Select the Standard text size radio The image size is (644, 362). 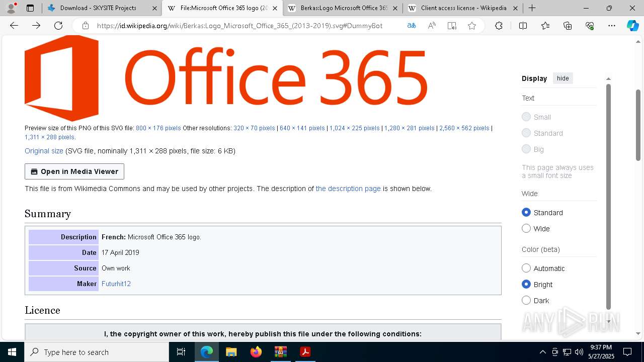click(526, 133)
